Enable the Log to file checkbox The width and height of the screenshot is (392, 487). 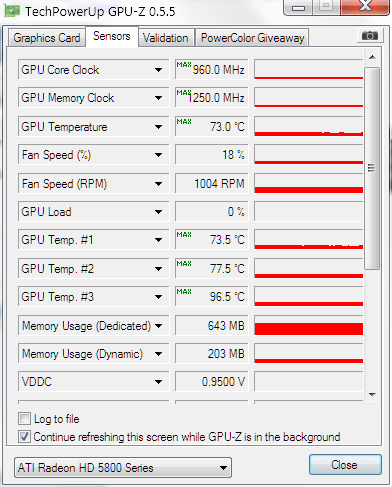pos(24,418)
